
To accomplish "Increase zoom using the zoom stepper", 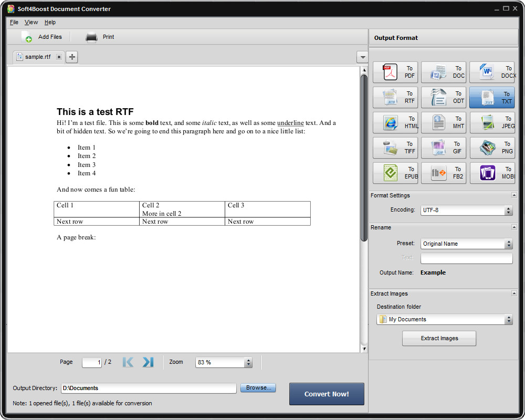I will 248,360.
